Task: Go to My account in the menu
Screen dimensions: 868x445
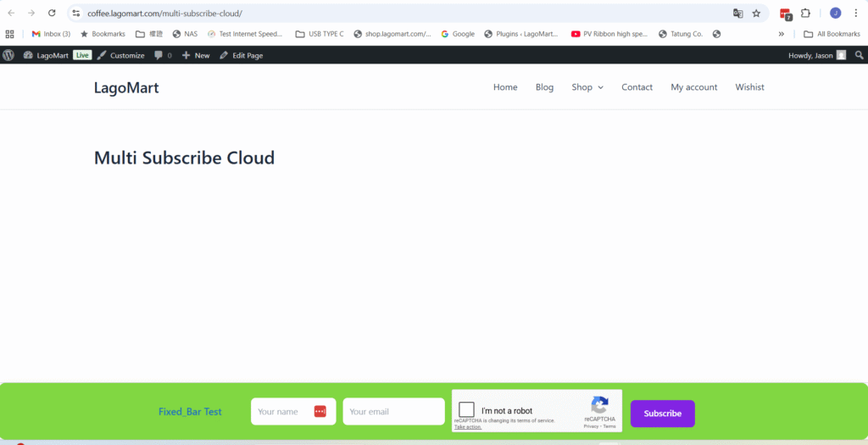Action: [x=693, y=87]
